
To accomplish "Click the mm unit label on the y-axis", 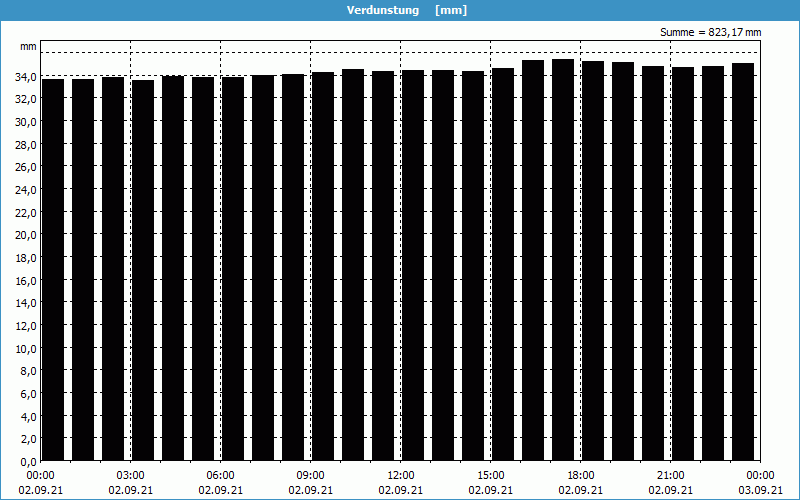I will pos(28,46).
